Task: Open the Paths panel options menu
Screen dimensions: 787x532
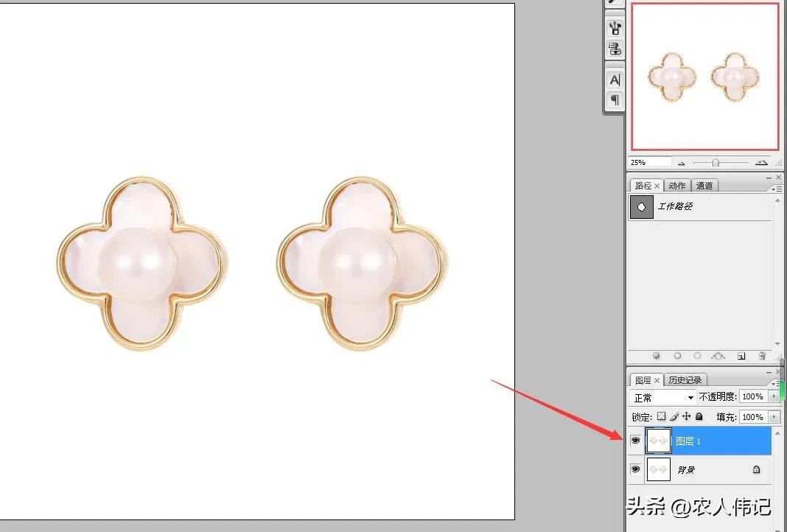Action: [x=776, y=189]
